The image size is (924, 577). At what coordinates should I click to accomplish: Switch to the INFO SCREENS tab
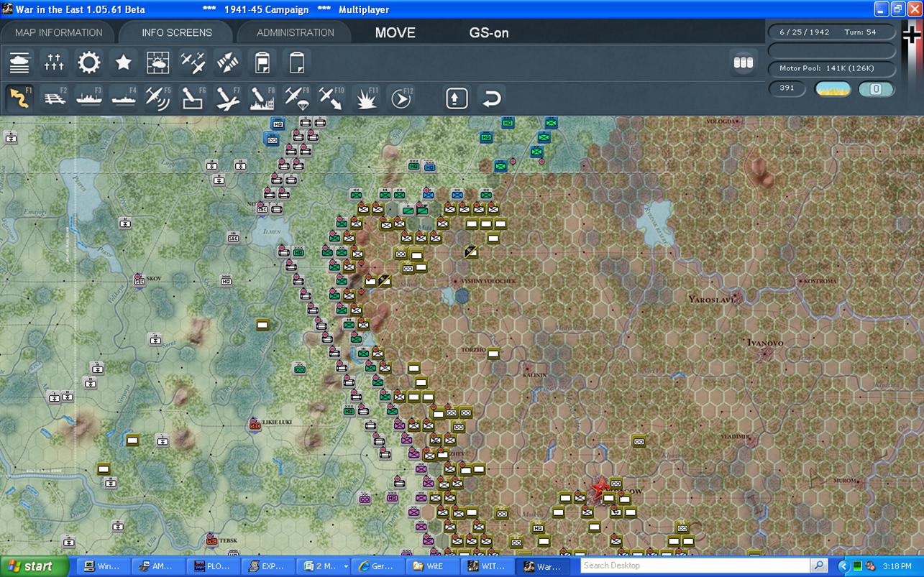[x=177, y=32]
